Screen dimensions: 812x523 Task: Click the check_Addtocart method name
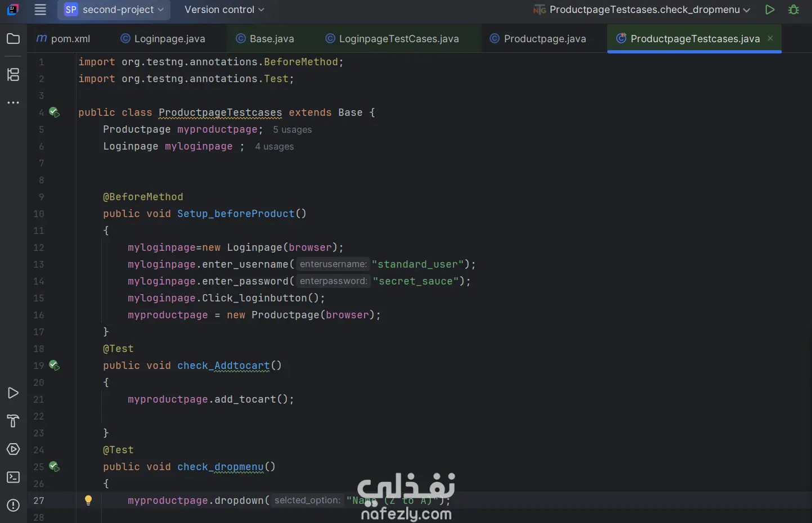[x=223, y=366]
